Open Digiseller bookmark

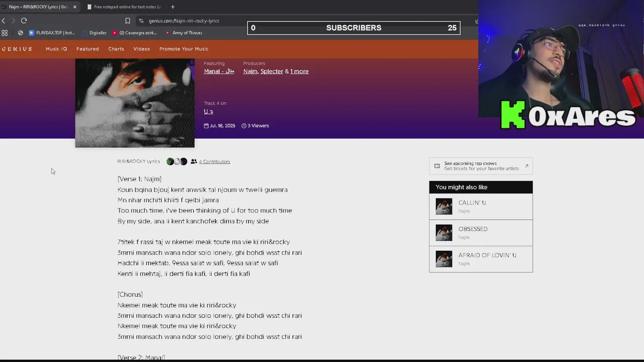[94, 33]
